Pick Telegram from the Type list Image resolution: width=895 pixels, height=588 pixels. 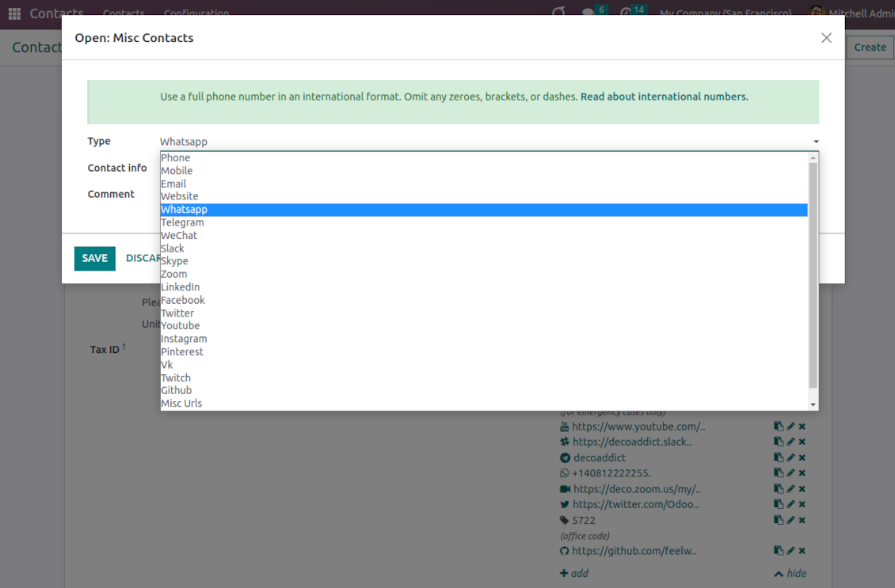click(484, 222)
